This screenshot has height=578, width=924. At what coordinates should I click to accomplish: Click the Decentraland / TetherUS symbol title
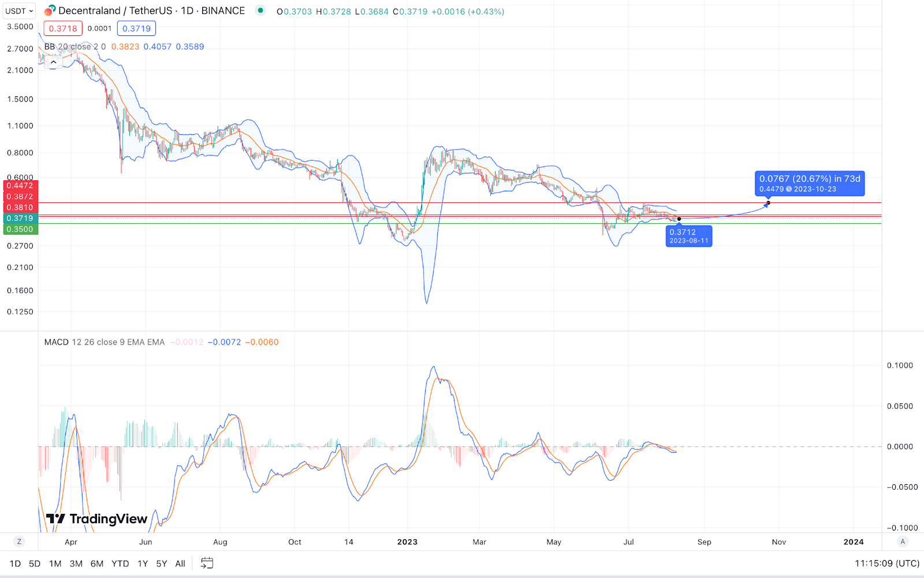[x=151, y=11]
